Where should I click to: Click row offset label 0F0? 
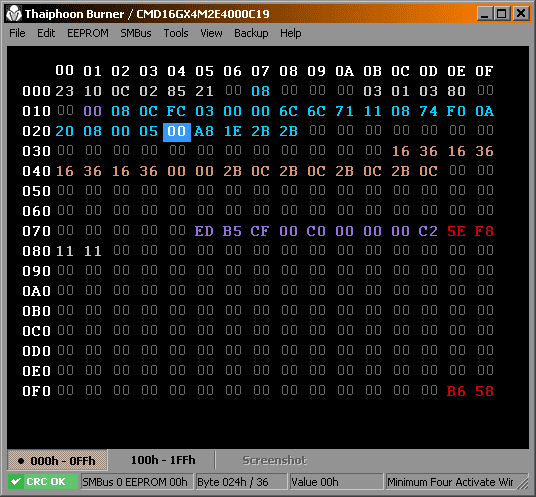point(37,391)
